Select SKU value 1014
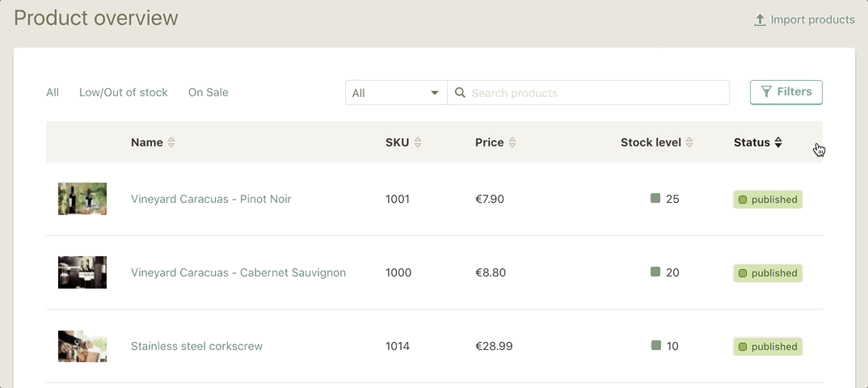Screen dimensions: 868x388 pos(398,346)
